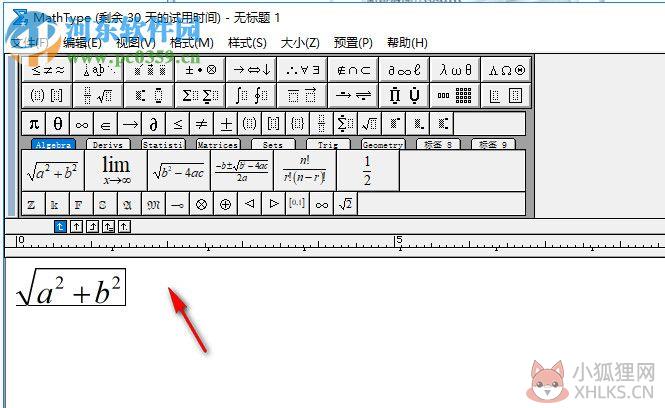This screenshot has height=408, width=665.
Task: Open the fraction and radical templates palette
Action: 98,95
